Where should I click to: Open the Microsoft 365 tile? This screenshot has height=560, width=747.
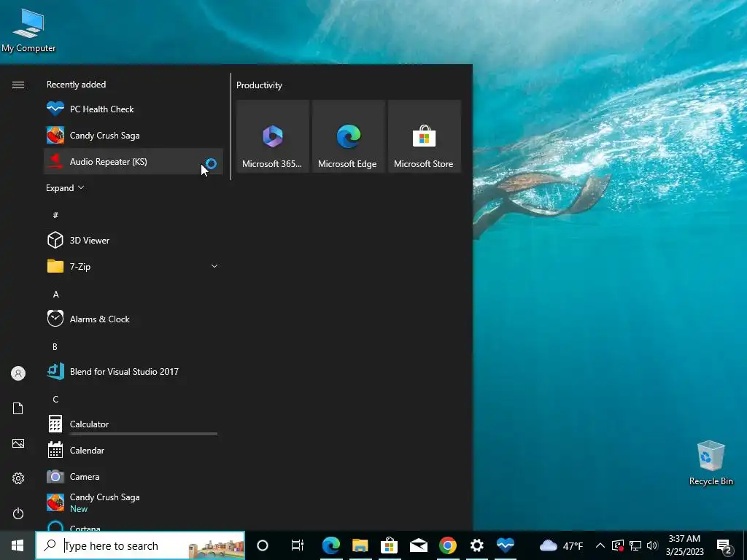[x=273, y=136]
